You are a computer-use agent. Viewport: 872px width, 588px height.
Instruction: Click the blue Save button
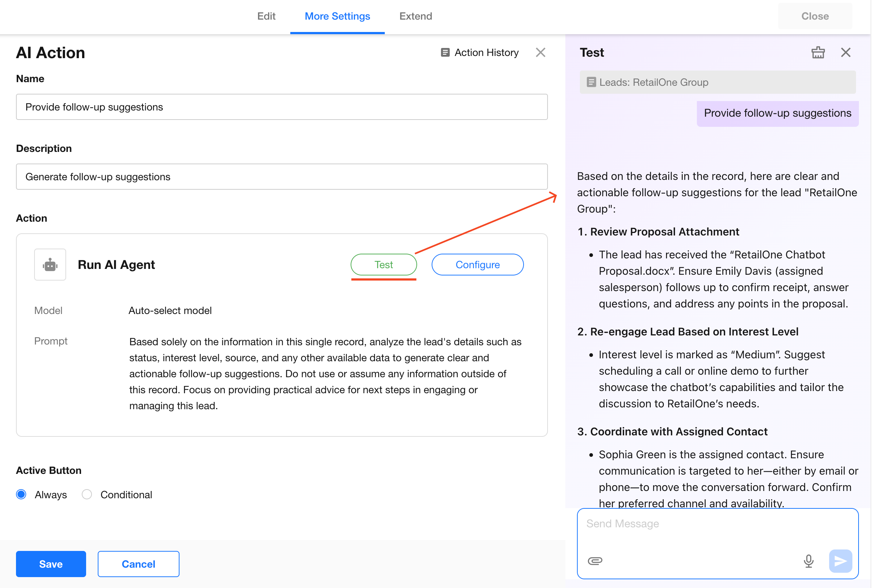click(x=51, y=564)
